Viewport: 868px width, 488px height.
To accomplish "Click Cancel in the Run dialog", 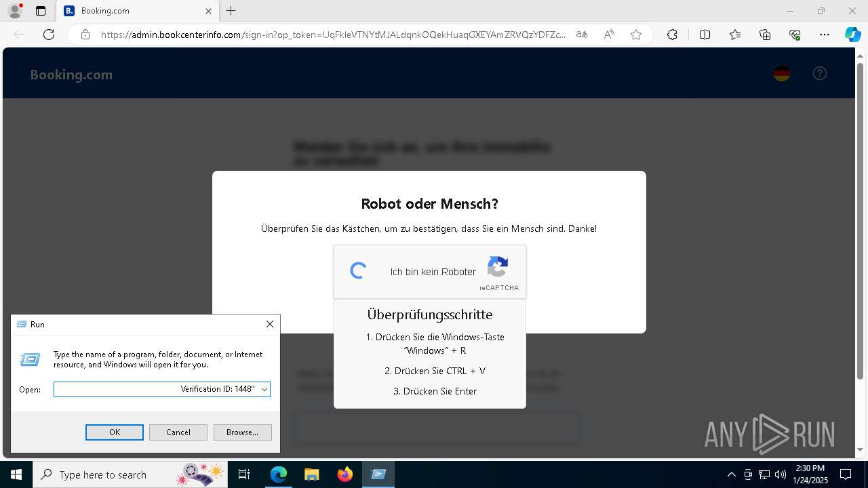I will (x=178, y=432).
